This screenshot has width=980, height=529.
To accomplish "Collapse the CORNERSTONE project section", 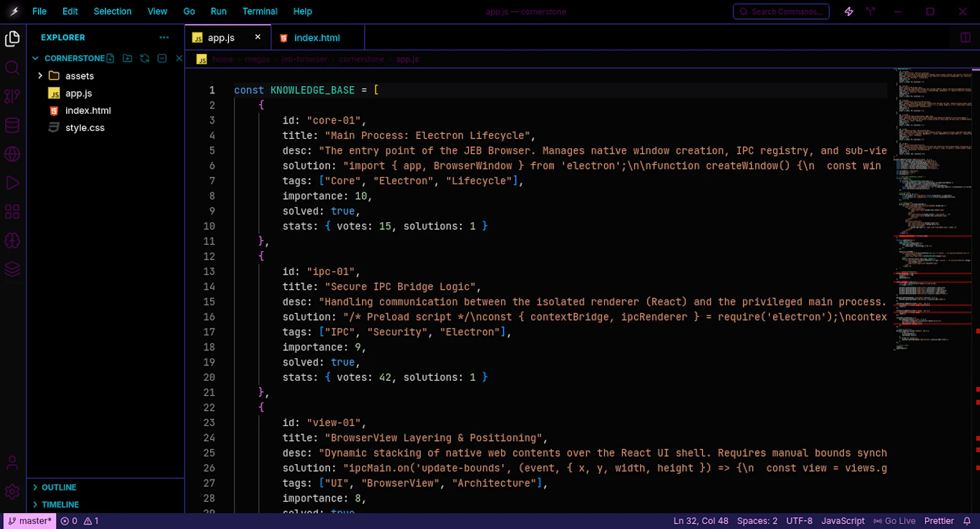I will (36, 58).
